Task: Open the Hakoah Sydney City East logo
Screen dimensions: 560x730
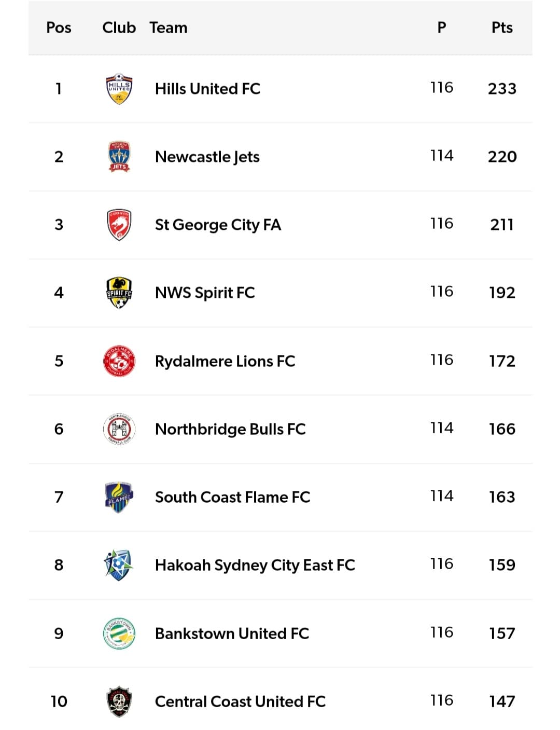Action: pos(119,565)
